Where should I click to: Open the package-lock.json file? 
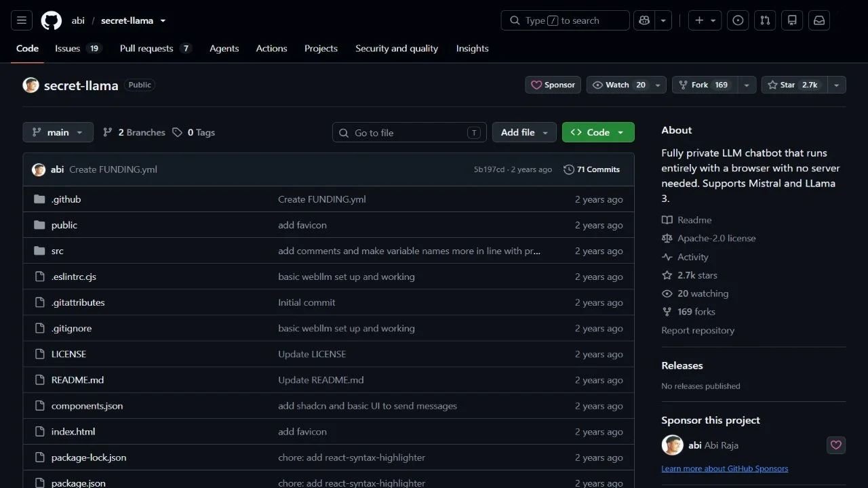(x=89, y=457)
